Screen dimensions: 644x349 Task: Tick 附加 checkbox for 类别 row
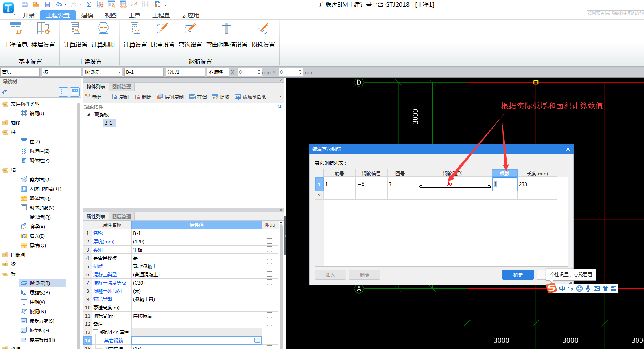point(269,249)
